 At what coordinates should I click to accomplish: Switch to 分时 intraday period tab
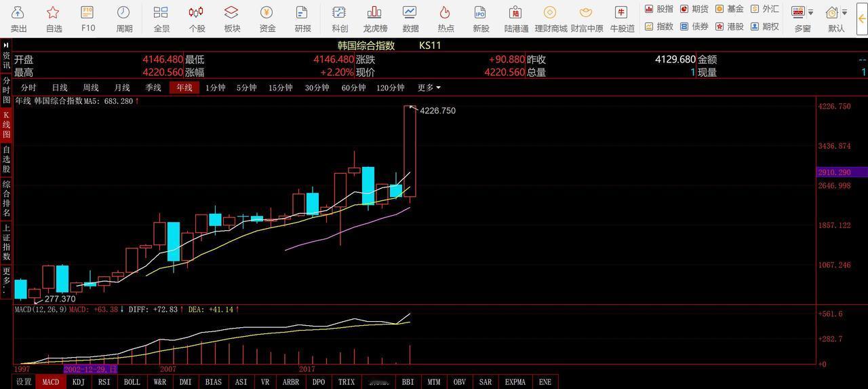28,88
